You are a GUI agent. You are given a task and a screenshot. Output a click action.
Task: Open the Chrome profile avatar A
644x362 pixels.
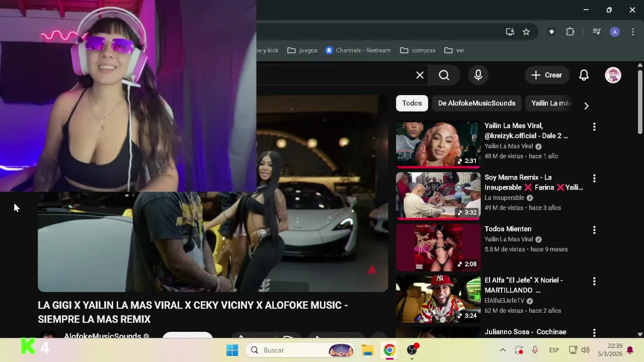[x=614, y=32]
